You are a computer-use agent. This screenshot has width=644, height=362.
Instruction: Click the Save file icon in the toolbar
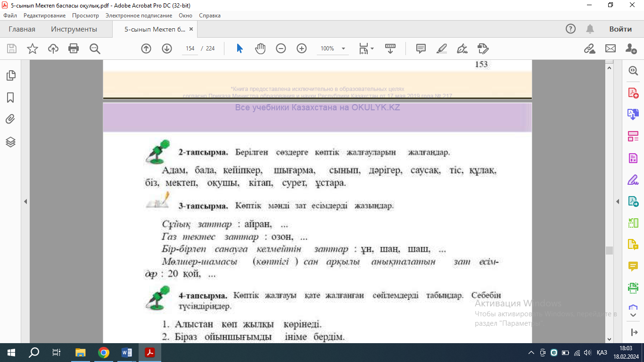coord(12,49)
